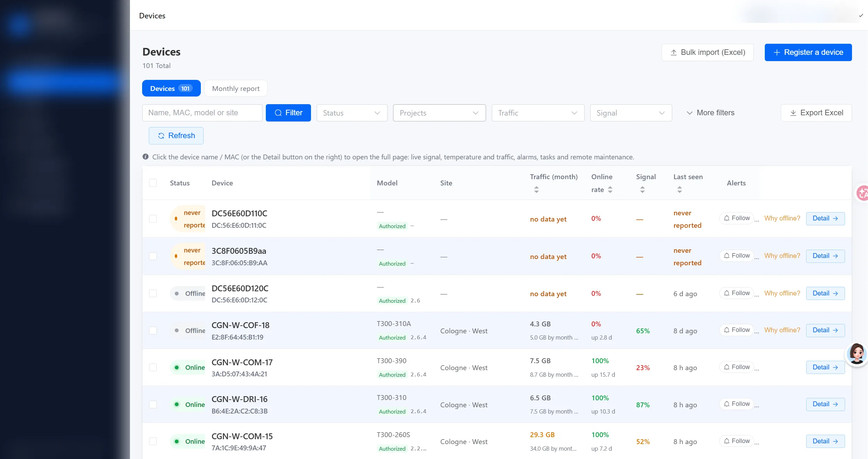Click the info icon beside the hint text
This screenshot has height=459, width=868.
pyautogui.click(x=146, y=157)
